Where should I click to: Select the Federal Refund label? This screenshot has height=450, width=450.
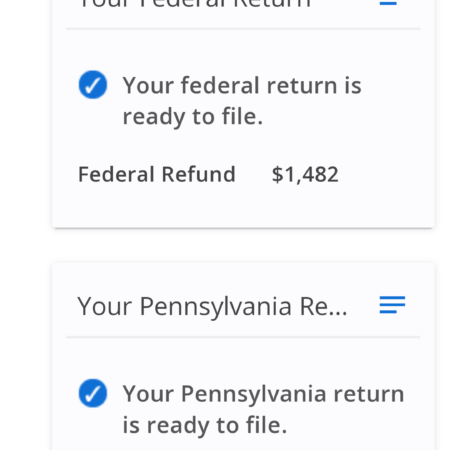click(157, 174)
